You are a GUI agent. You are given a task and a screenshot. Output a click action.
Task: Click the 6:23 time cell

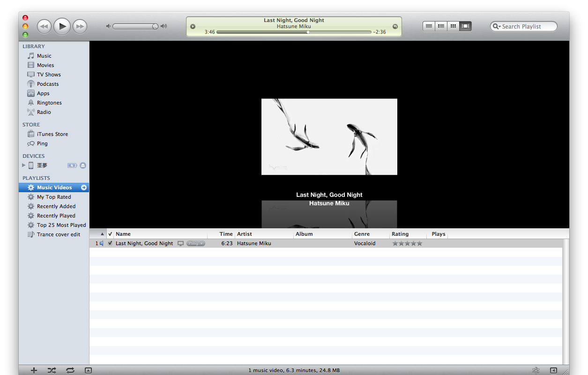[x=227, y=243]
